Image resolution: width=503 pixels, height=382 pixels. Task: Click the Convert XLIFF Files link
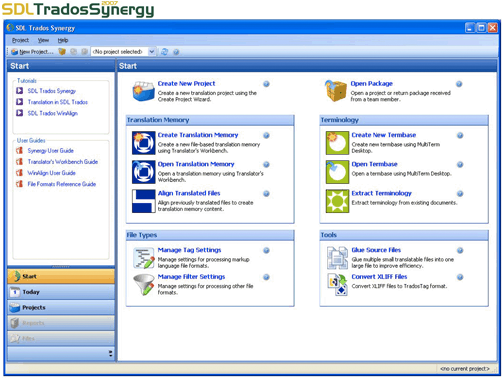379,277
